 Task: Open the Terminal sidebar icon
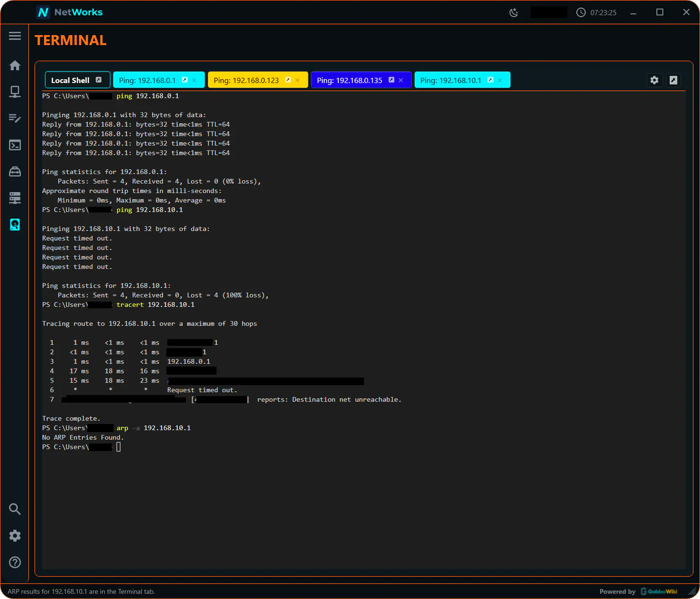click(x=15, y=145)
